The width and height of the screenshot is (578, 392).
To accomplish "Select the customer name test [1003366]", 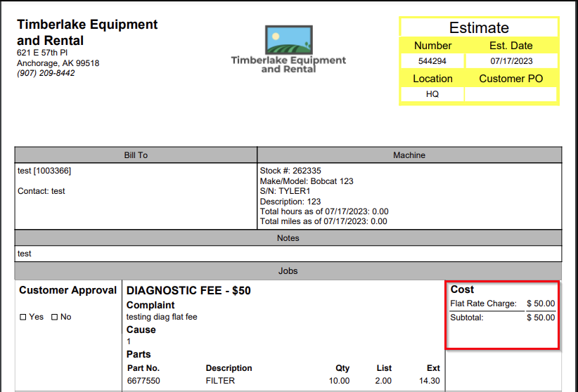I will 44,171.
